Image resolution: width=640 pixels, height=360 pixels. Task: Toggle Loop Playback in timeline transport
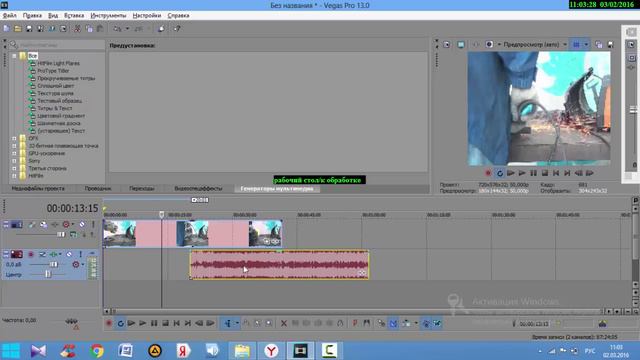point(120,323)
